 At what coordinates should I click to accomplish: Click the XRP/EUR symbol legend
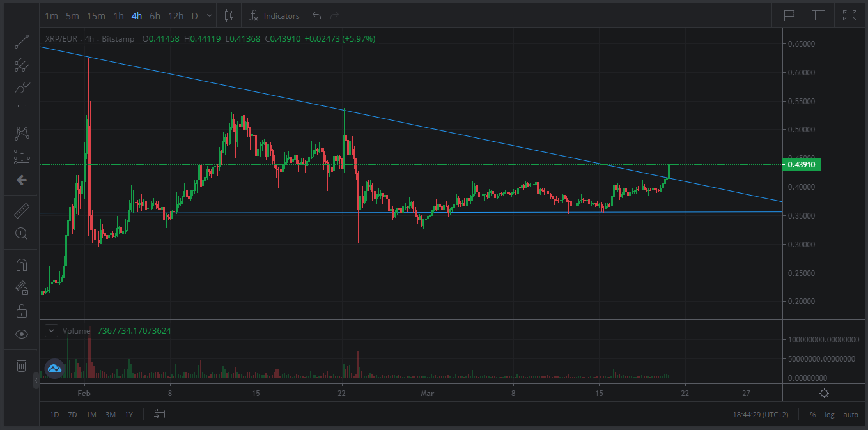(x=61, y=39)
